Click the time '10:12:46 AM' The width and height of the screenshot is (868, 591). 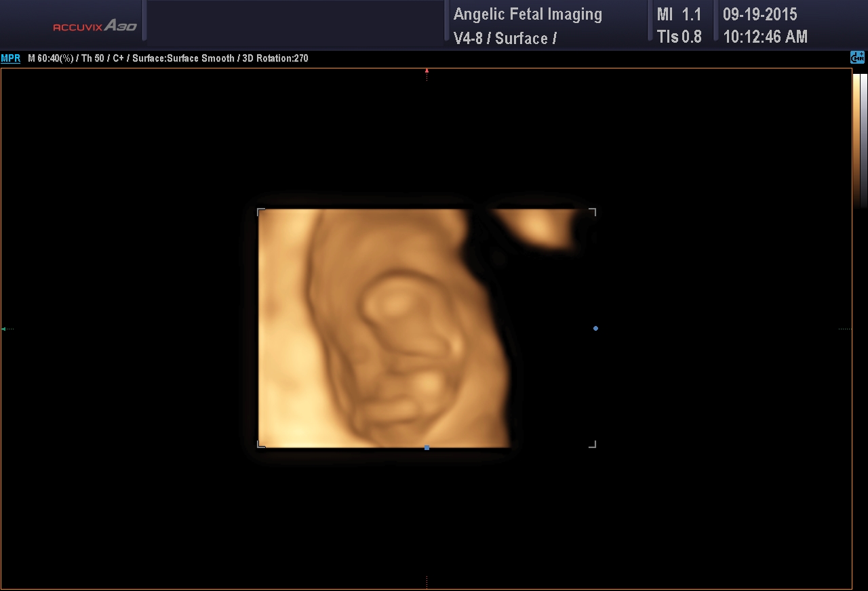point(765,37)
